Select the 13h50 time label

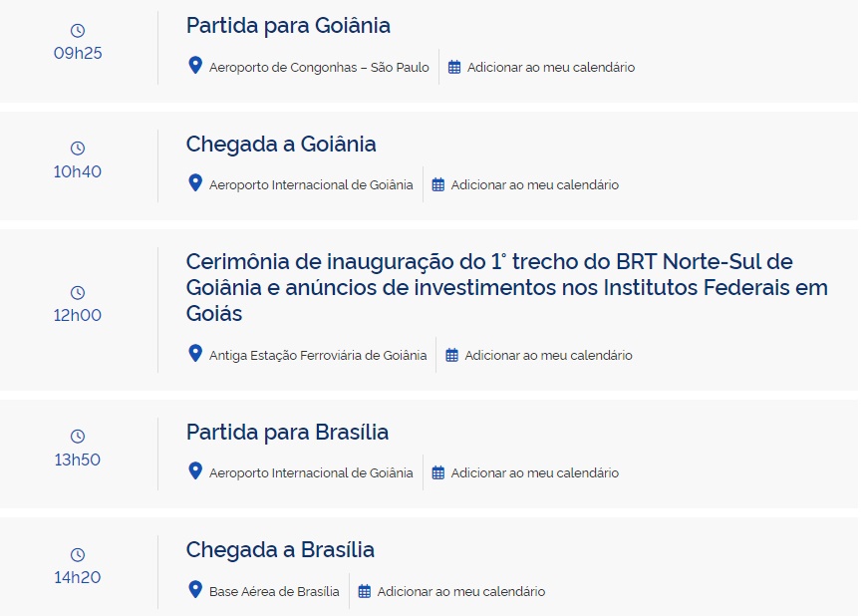pyautogui.click(x=78, y=460)
